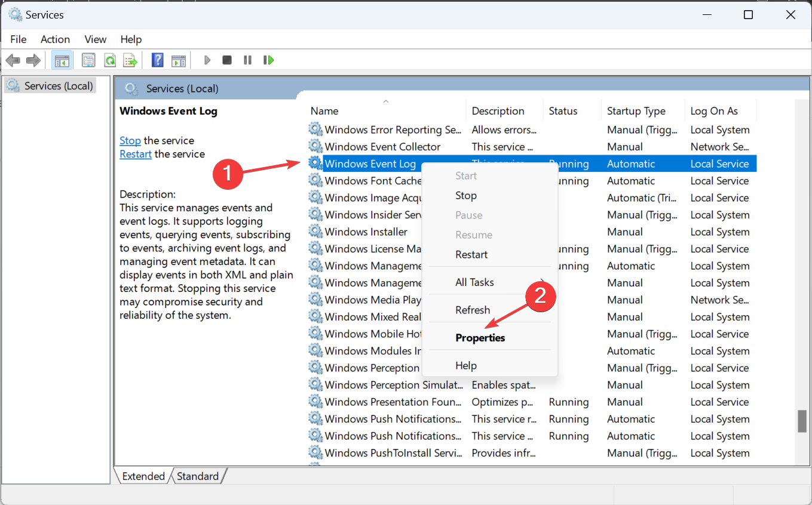Switch to the Standard tab

coord(197,476)
